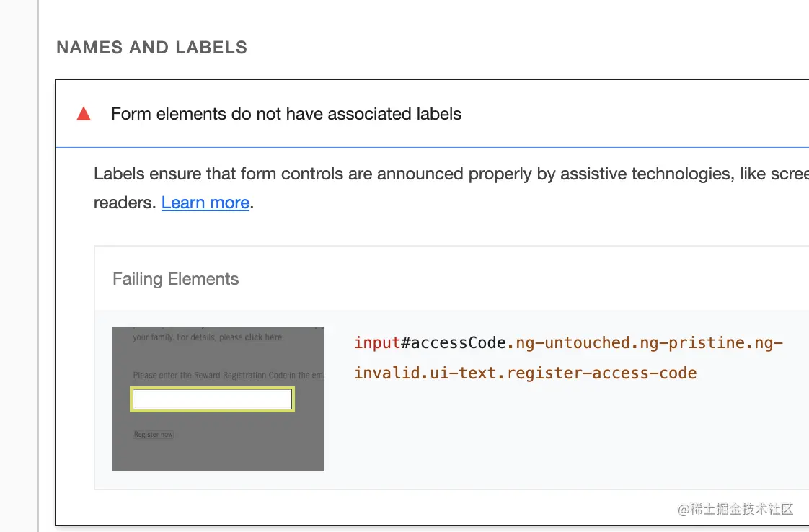Click the "click here" link in thumbnail

click(x=264, y=337)
